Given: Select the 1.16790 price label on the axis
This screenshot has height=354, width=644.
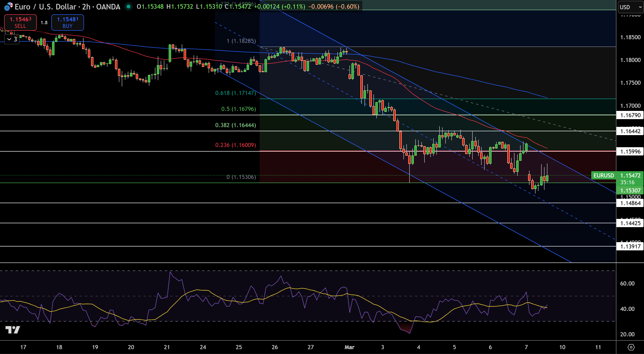Looking at the screenshot, I should (x=630, y=115).
